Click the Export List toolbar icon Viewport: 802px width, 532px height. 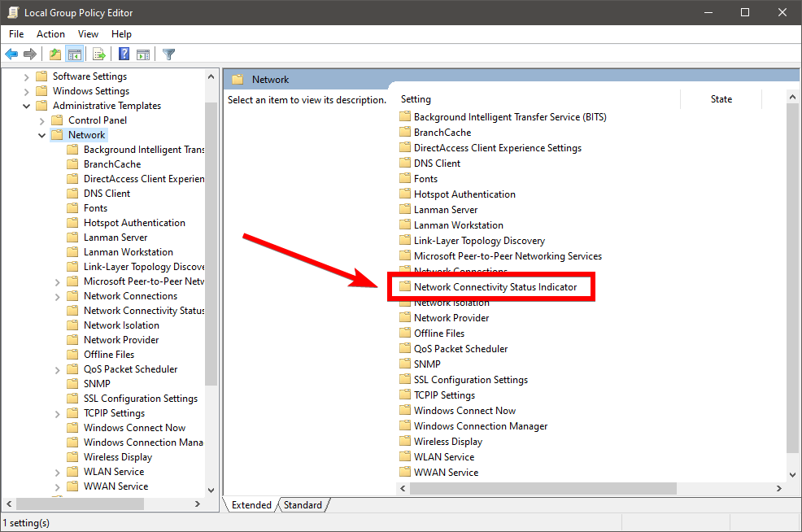click(99, 55)
